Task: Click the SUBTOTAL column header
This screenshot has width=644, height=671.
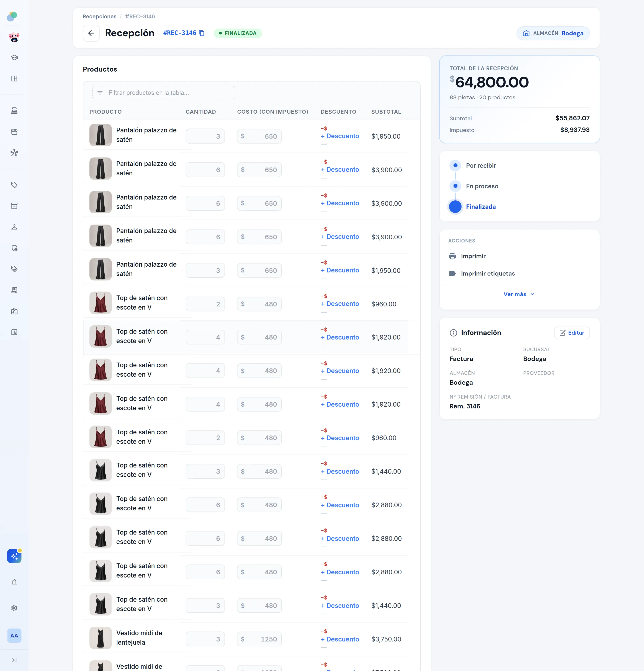Action: pyautogui.click(x=386, y=112)
